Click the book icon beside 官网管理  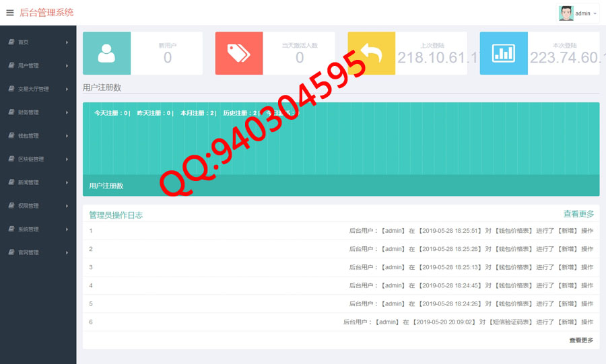click(x=11, y=253)
